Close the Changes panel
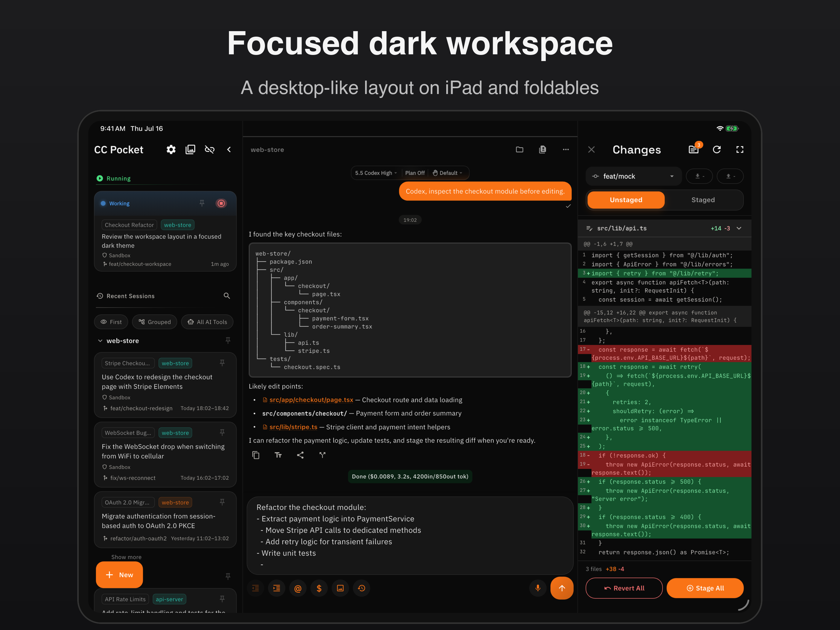 pyautogui.click(x=591, y=150)
